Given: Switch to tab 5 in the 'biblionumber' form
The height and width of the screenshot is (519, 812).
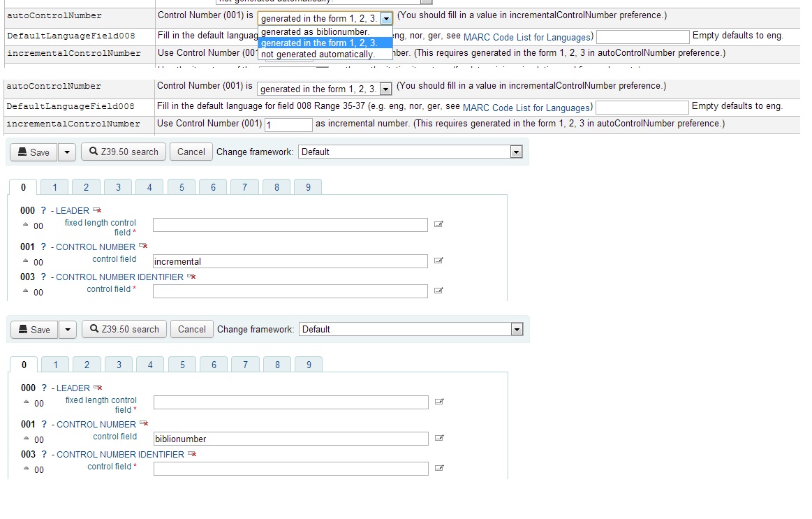Looking at the screenshot, I should (x=182, y=365).
